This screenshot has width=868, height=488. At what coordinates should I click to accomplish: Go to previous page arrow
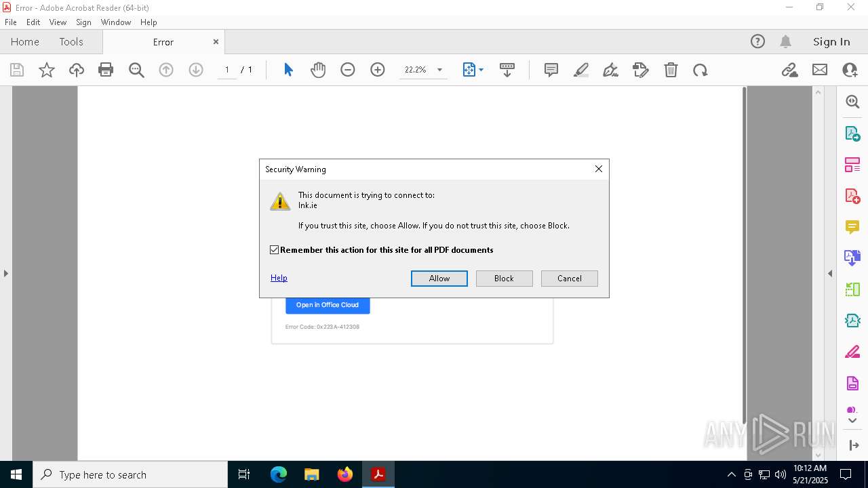pyautogui.click(x=166, y=70)
